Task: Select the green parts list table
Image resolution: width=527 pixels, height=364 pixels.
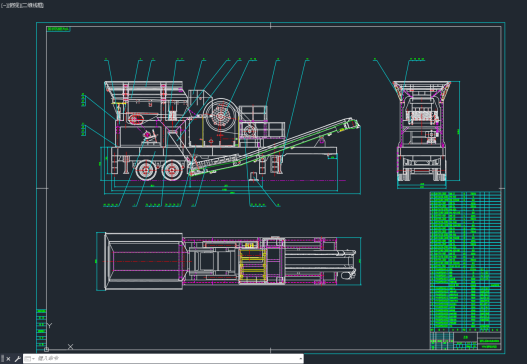Action: tap(465, 261)
